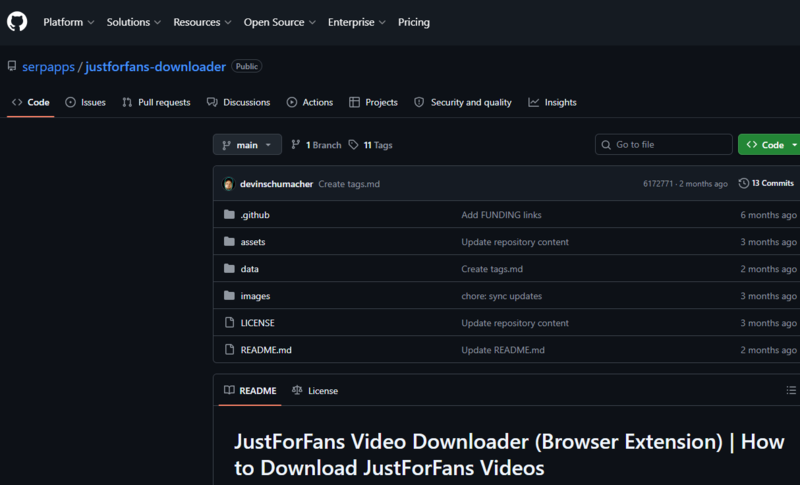Image resolution: width=800 pixels, height=485 pixels.
Task: Open the README.md file
Action: point(266,350)
